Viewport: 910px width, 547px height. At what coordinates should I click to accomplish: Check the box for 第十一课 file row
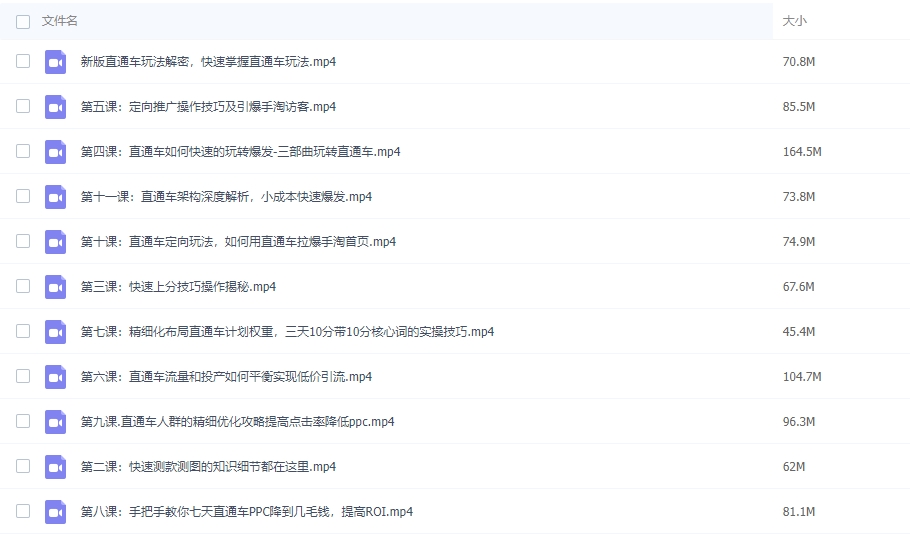pos(23,196)
